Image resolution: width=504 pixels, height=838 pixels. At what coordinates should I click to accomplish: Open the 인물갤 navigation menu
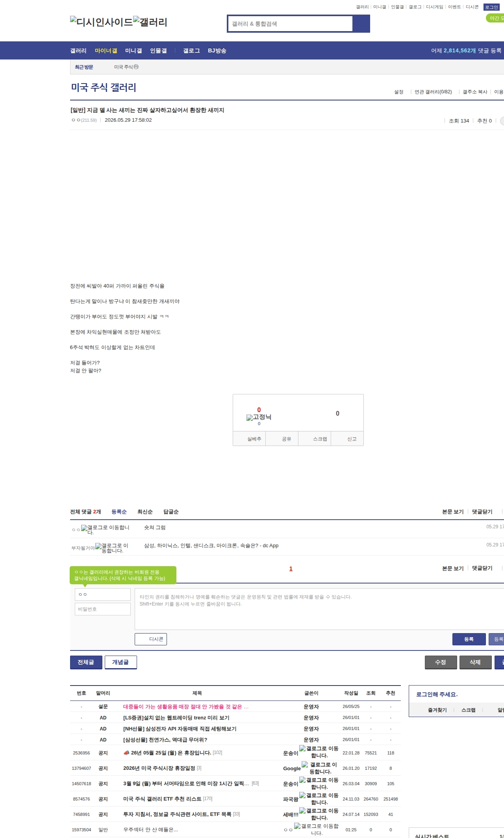point(158,50)
